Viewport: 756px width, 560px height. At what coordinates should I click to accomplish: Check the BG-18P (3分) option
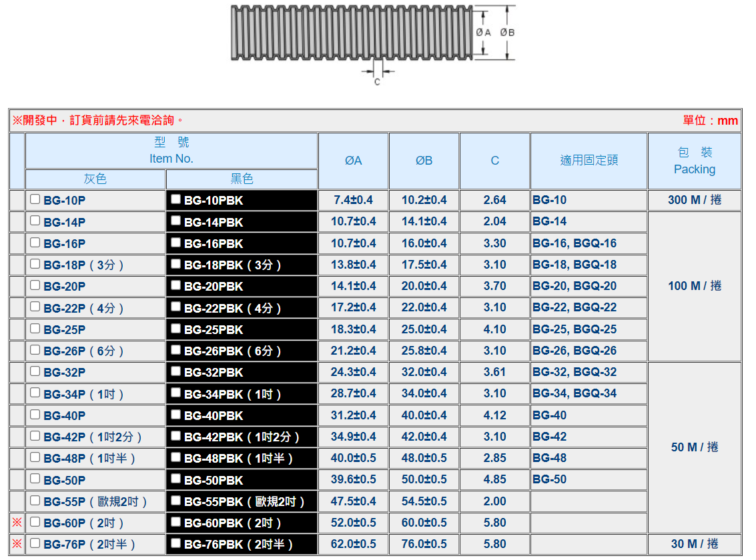tap(35, 264)
